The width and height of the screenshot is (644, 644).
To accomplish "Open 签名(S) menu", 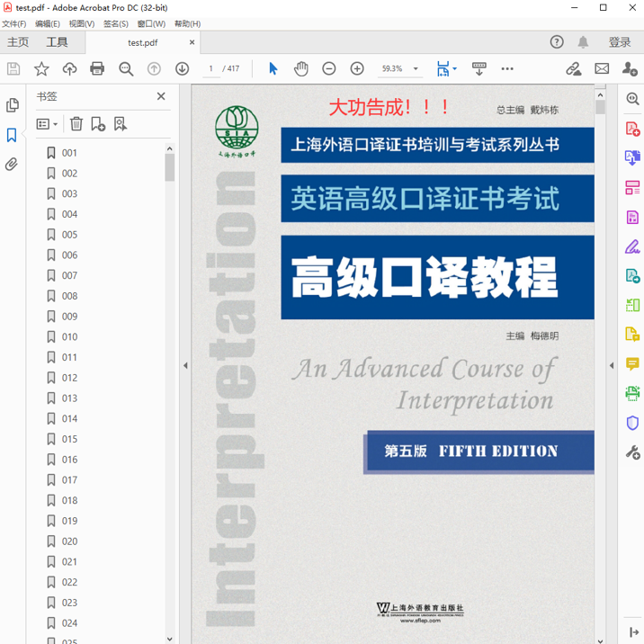I will [x=116, y=23].
